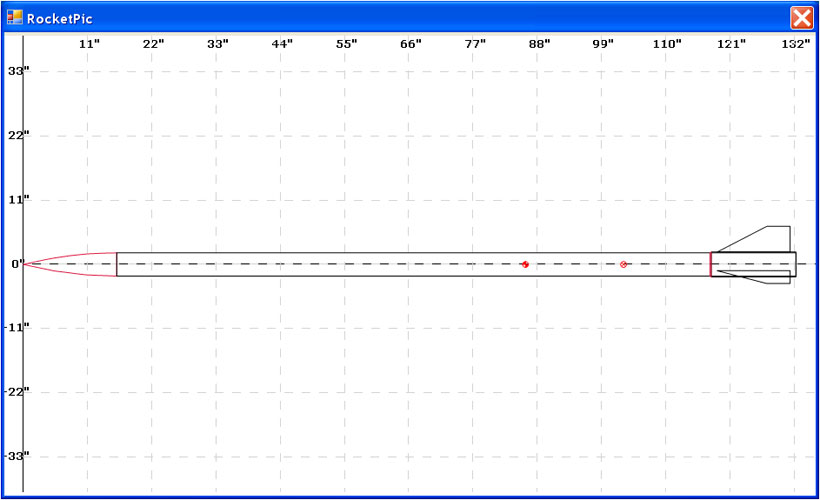Select the red crossed-circle pressure marker
820x500 pixels.
(623, 264)
